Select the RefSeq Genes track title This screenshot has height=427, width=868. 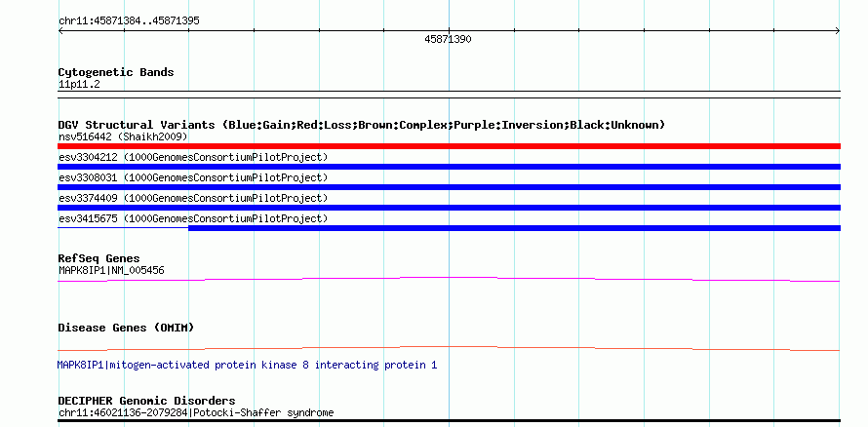point(99,258)
